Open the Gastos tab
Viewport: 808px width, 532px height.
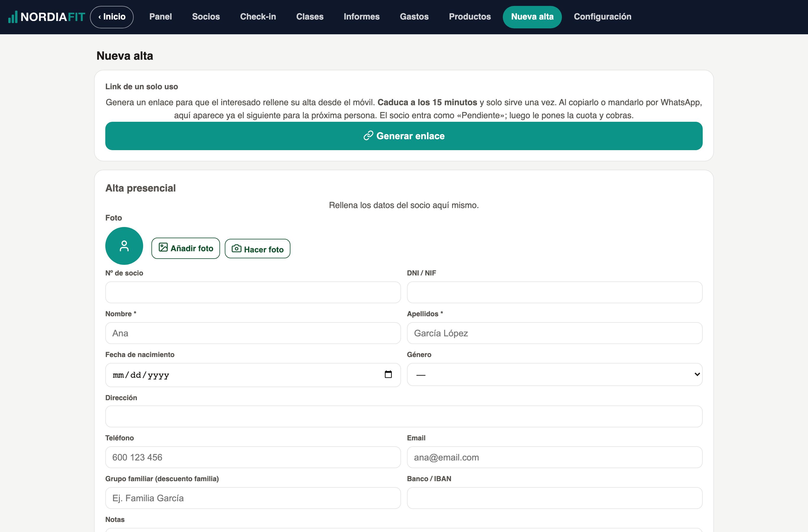[x=414, y=17]
